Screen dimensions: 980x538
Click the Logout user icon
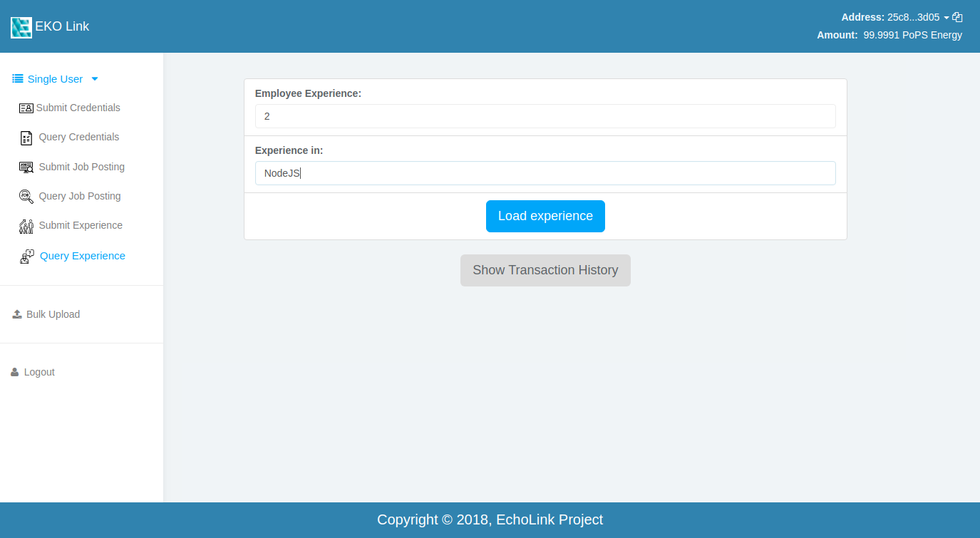(15, 372)
